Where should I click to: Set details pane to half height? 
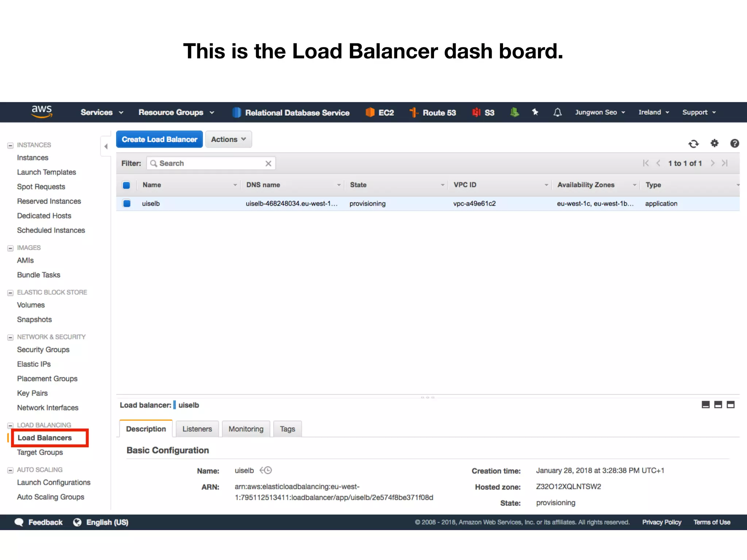coord(718,405)
